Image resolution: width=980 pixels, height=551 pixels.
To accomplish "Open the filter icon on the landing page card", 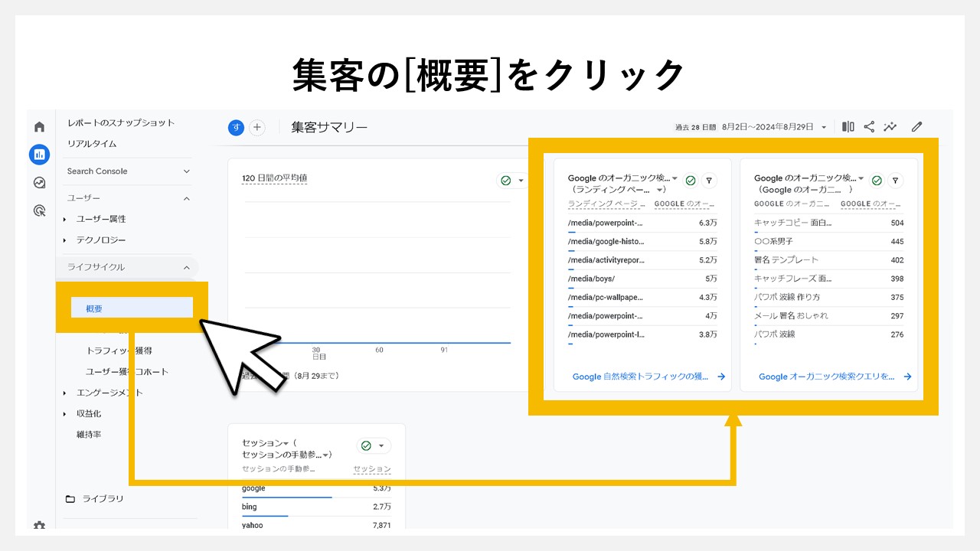I will 710,181.
